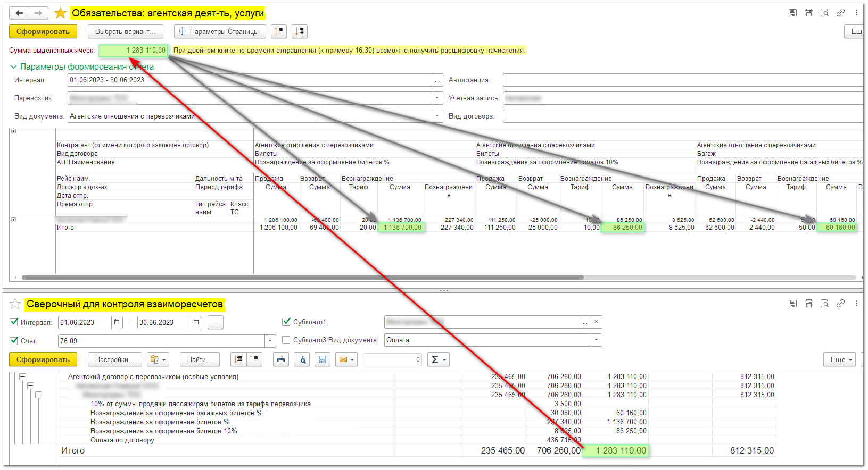868x470 pixels.
Task: Click into the Автостанция input field
Action: pos(681,80)
